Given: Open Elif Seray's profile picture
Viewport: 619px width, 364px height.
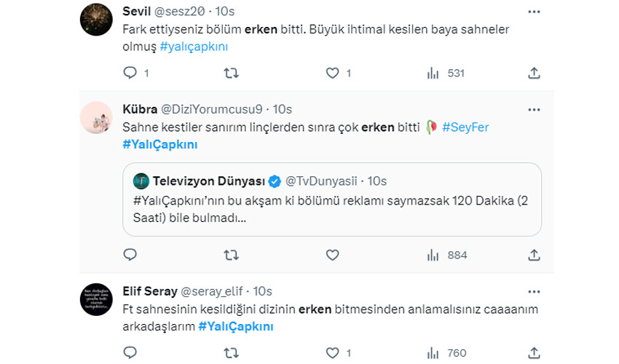Looking at the screenshot, I should point(95,298).
